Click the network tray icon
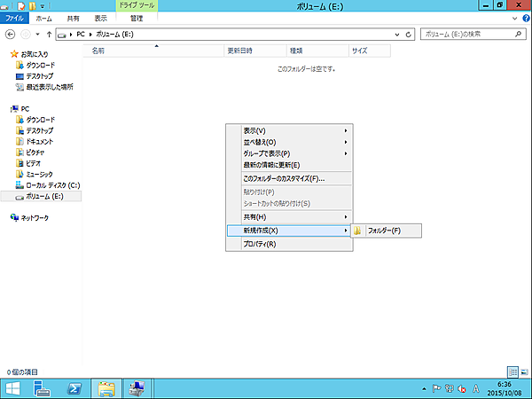Viewport: 532px width, 399px height. [x=450, y=389]
